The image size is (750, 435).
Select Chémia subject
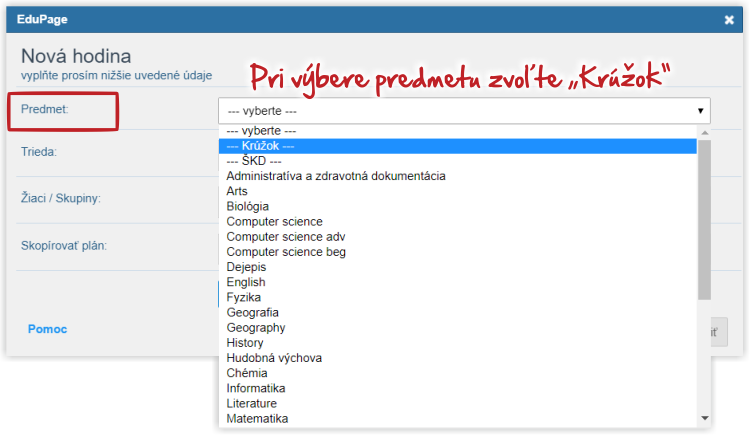coord(458,373)
